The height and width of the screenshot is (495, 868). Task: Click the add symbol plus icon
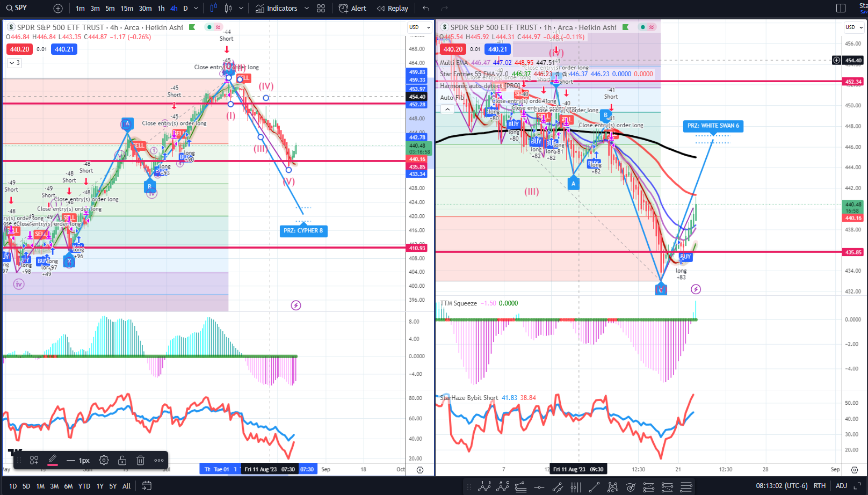point(58,9)
